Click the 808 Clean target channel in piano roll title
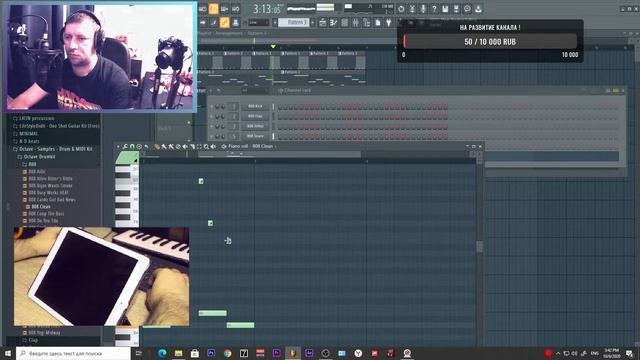640x360 pixels. pyautogui.click(x=262, y=146)
